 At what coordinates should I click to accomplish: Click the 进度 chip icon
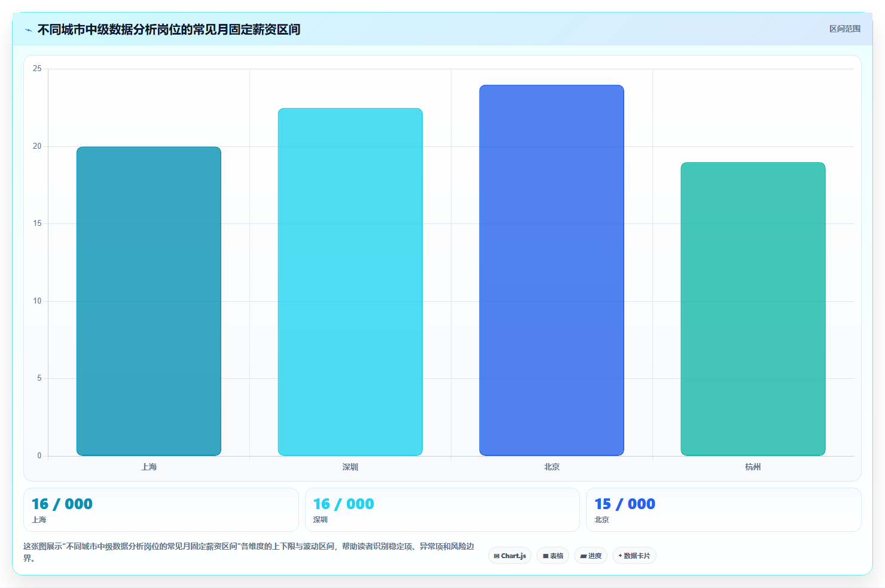pyautogui.click(x=583, y=556)
